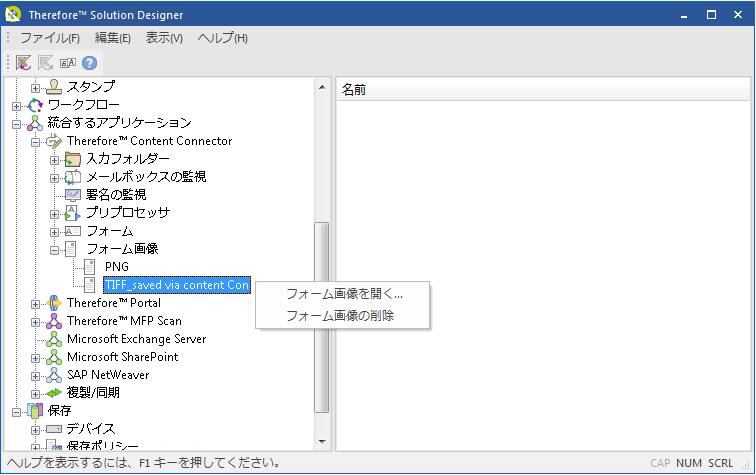Viewport: 756px width, 475px height.
Task: Select the PNG tree item
Action: pyautogui.click(x=117, y=267)
